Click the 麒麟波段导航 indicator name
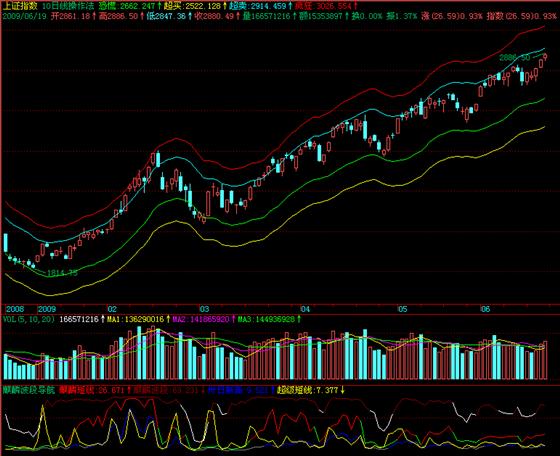This screenshot has width=560, height=456. tap(29, 390)
